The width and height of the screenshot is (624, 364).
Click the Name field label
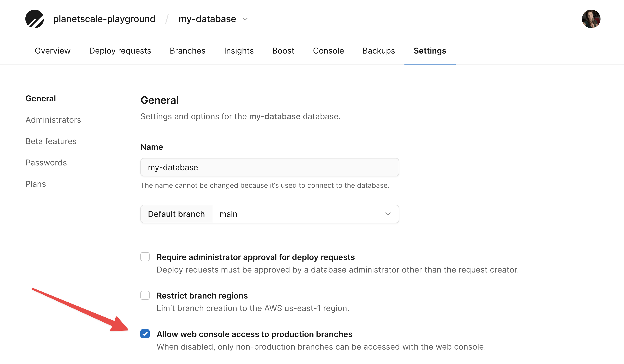coord(152,147)
